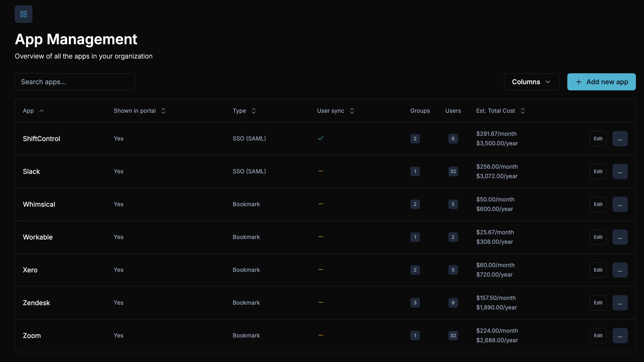Open the more options menu for ShiftControl
Screen dimensions: 644x362
pyautogui.click(x=620, y=139)
